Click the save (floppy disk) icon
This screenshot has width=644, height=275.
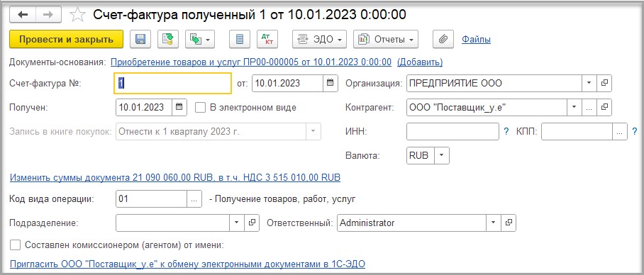click(140, 40)
